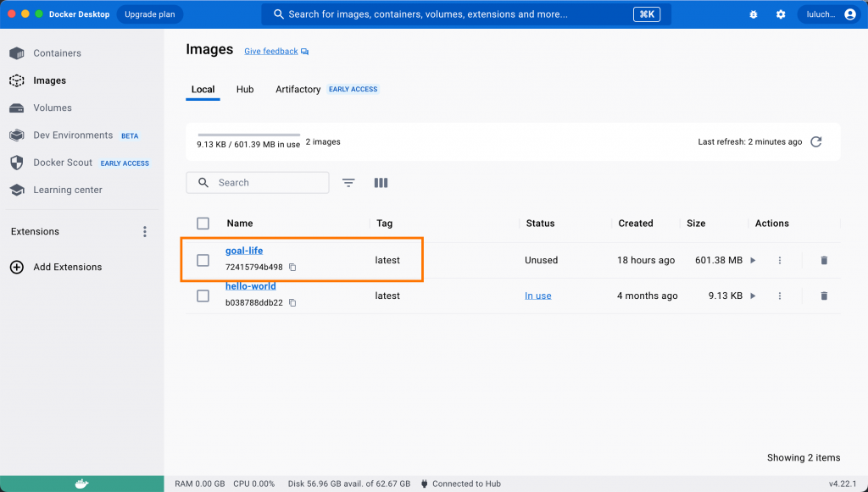868x492 pixels.
Task: Click the Docker whale icon in status bar
Action: [81, 484]
